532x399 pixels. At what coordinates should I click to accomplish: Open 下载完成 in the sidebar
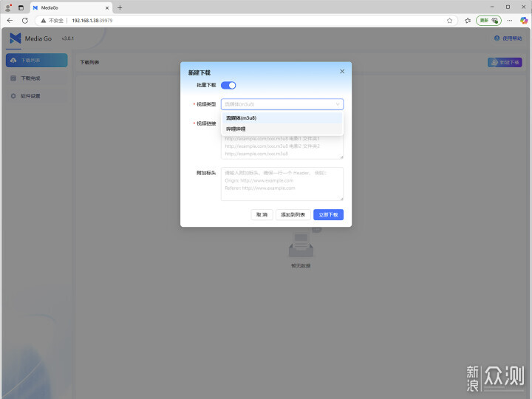pos(37,78)
